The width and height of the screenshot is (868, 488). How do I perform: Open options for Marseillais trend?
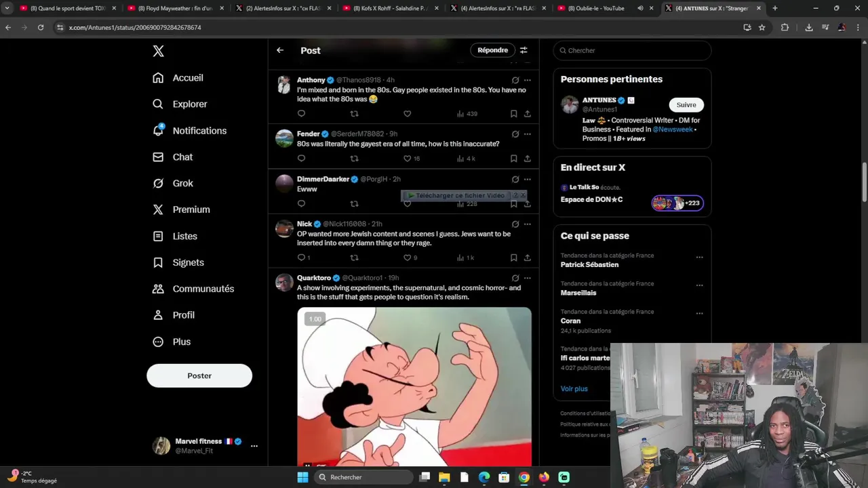(x=699, y=285)
